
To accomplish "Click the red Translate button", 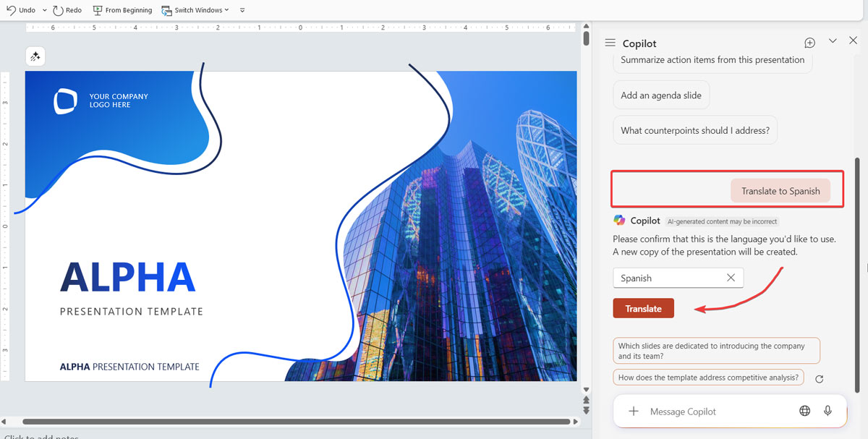I will 643,308.
